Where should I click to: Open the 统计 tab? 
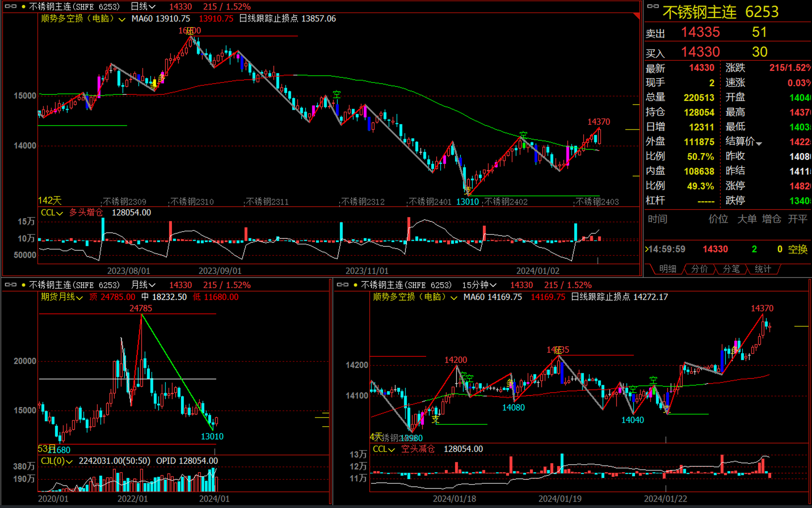click(763, 269)
